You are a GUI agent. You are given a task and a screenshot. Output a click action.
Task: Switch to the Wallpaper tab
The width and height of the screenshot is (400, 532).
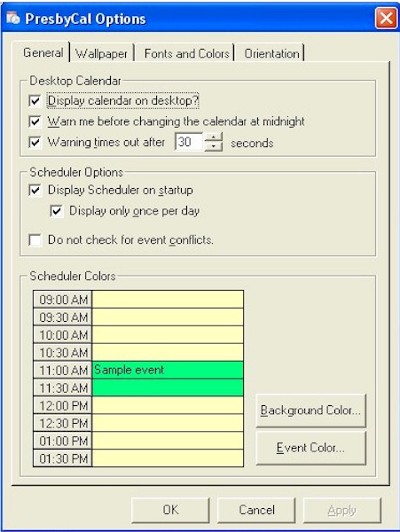pos(101,54)
